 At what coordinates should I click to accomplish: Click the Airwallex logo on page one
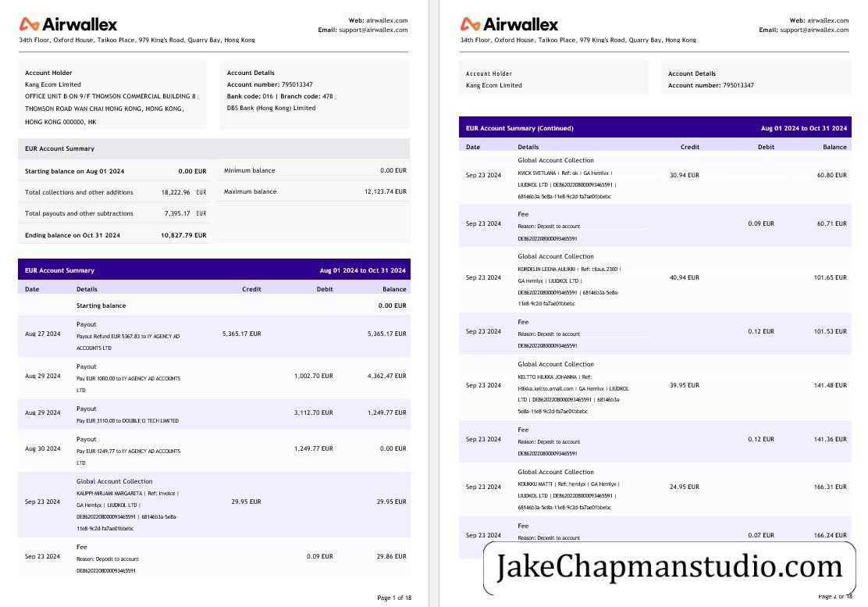tap(68, 24)
